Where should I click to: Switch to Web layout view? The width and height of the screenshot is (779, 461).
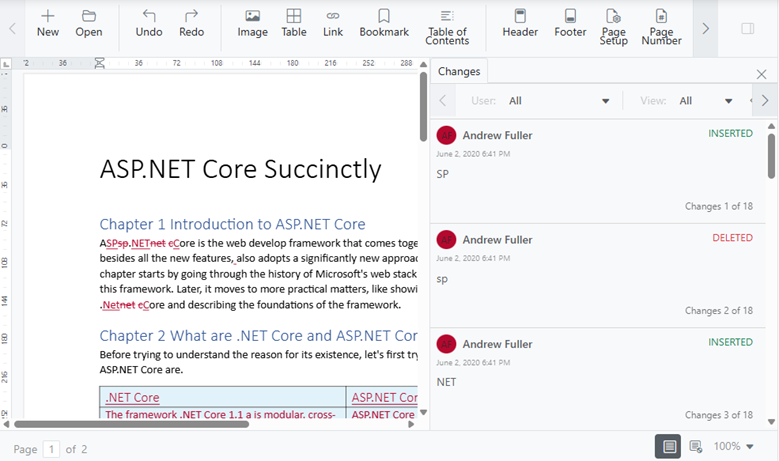click(x=696, y=446)
